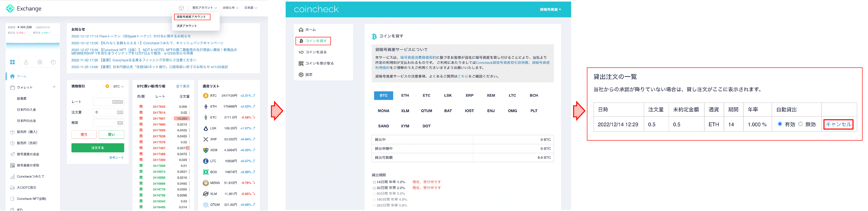Click the Ethereum ETH icon in 通貨リスト

pos(205,106)
